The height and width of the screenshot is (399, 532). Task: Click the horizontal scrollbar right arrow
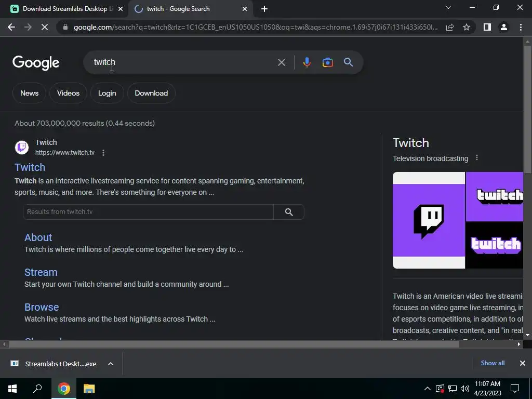[519, 344]
